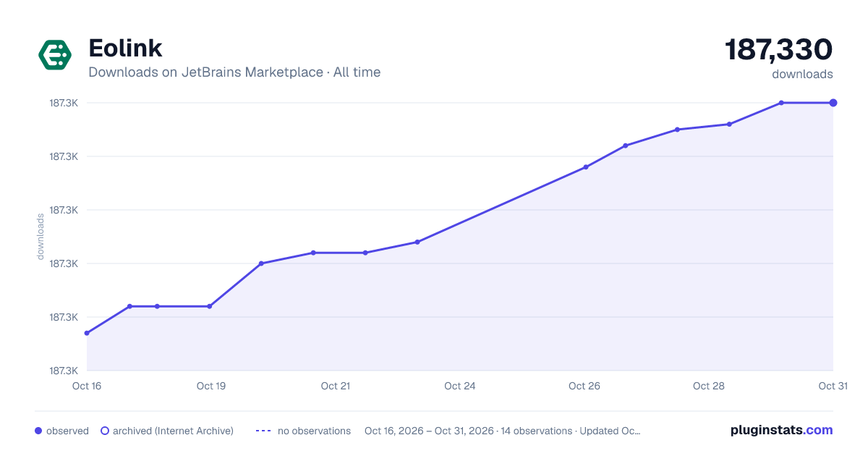The image size is (868, 456).
Task: Click the 'observed' legend label
Action: [67, 431]
